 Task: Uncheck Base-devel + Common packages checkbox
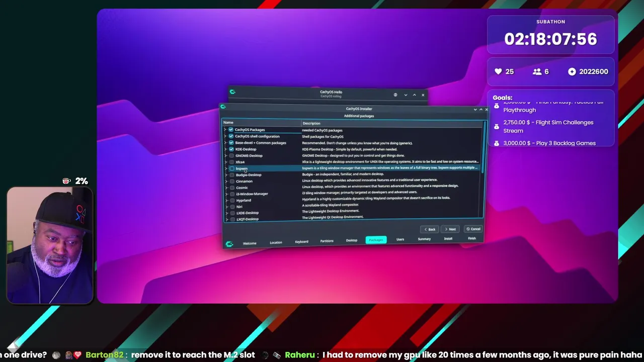[231, 143]
